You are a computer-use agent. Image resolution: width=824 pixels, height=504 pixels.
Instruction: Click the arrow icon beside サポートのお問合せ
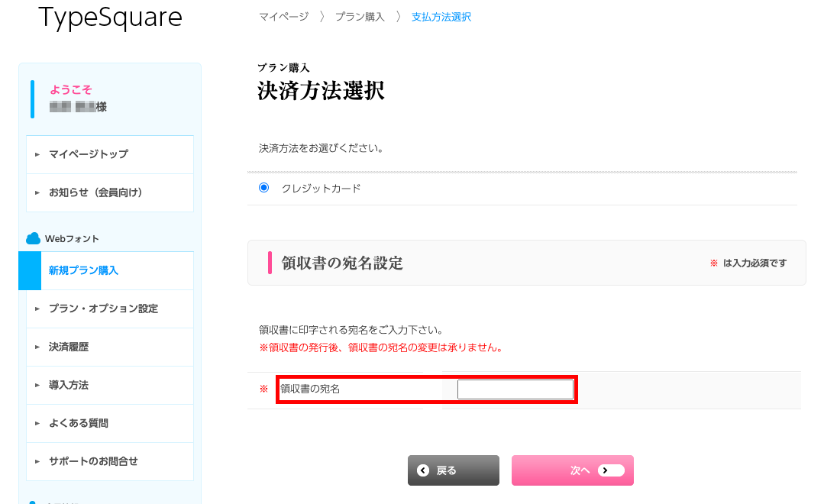tap(37, 461)
